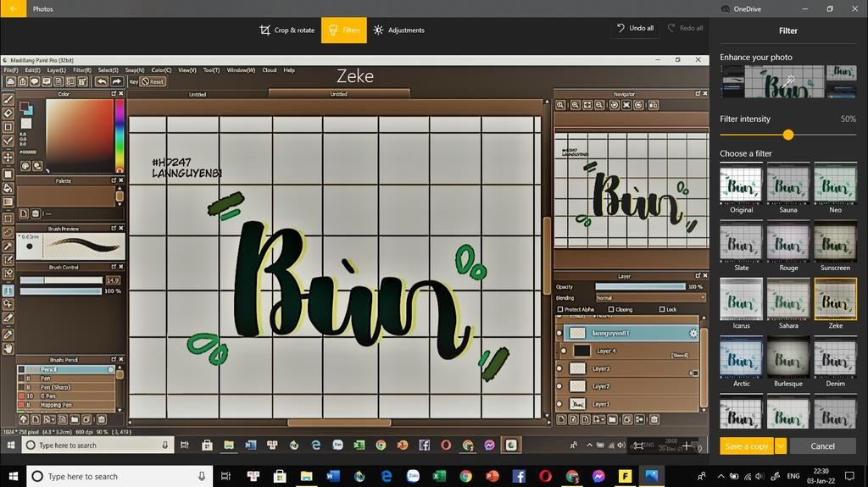This screenshot has height=487, width=868.
Task: Choose the Burlesque filter
Action: [788, 361]
